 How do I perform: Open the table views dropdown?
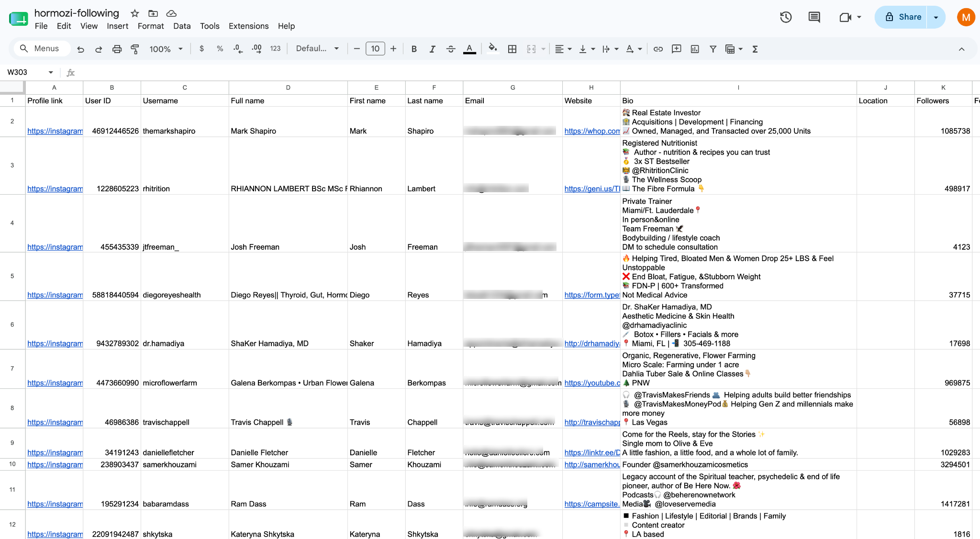[x=734, y=49]
